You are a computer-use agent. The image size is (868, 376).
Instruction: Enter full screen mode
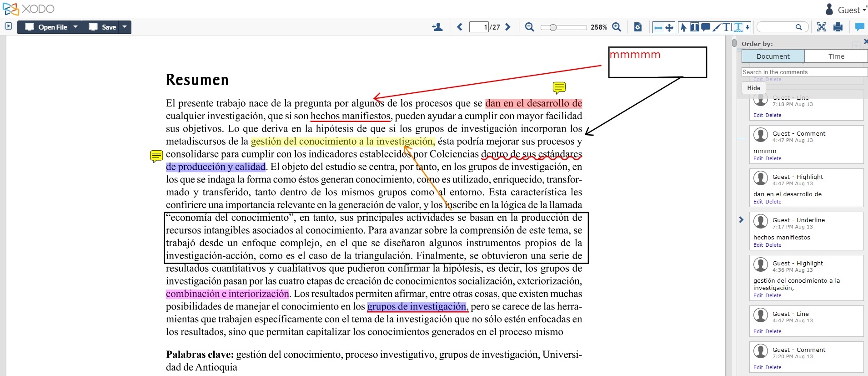821,27
